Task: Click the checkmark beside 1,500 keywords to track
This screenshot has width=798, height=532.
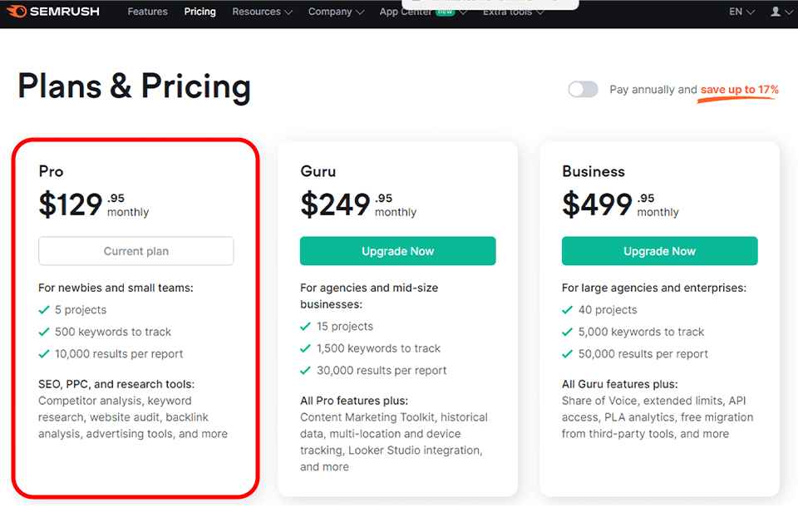Action: tap(307, 348)
